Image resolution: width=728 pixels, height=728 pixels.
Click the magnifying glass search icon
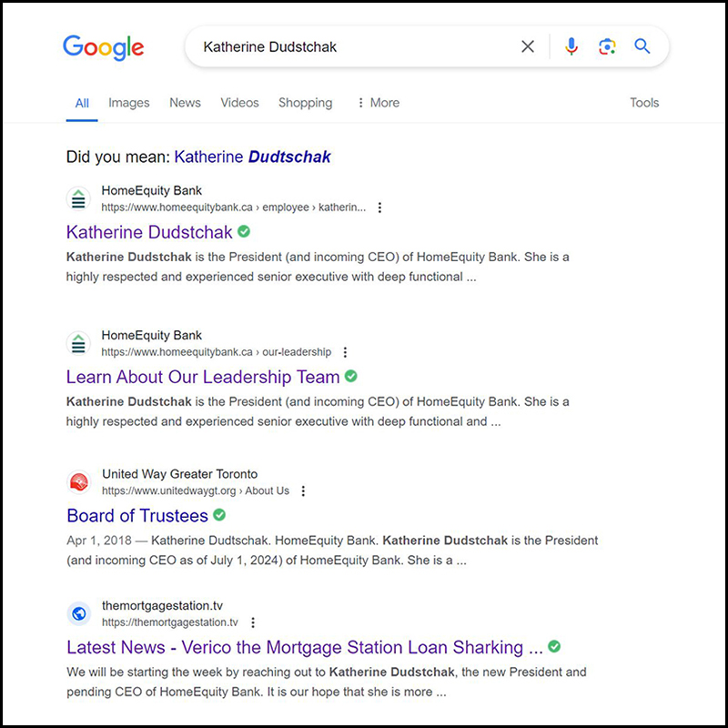point(642,46)
